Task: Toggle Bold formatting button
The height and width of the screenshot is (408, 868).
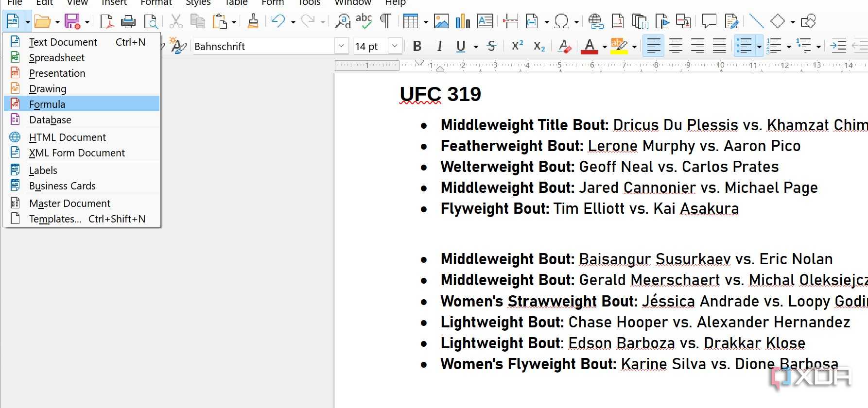Action: pyautogui.click(x=417, y=46)
